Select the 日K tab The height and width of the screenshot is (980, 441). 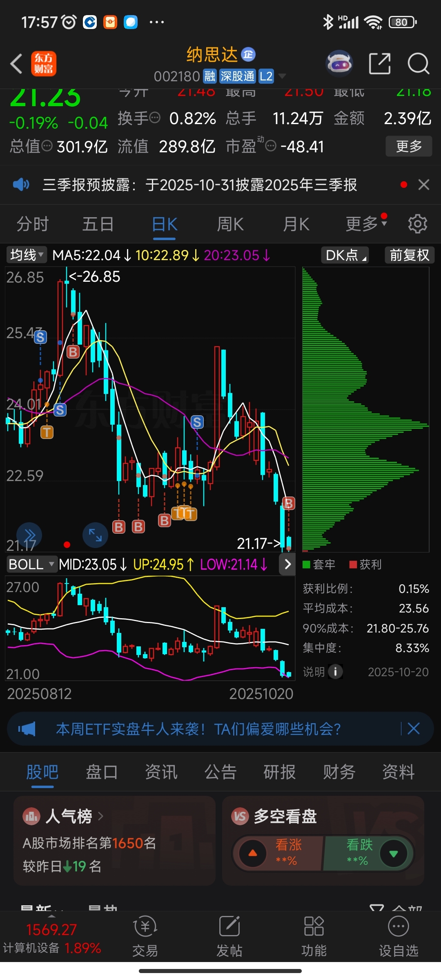[x=164, y=225]
